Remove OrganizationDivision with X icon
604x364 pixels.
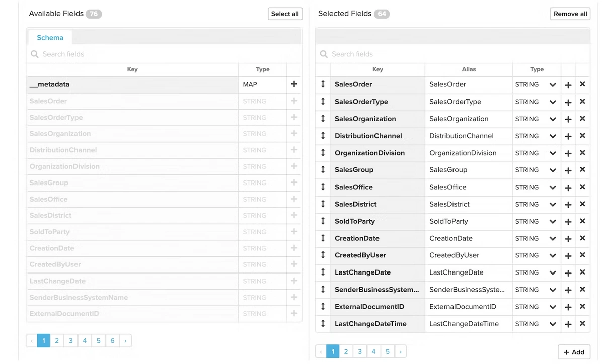(582, 153)
